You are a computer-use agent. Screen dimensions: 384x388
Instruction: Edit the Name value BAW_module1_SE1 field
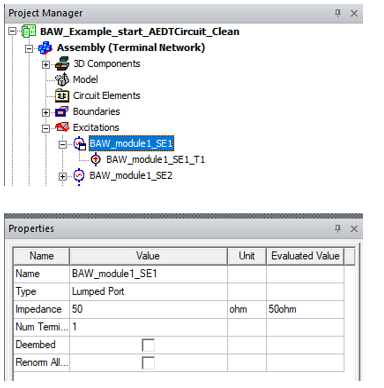coord(148,274)
